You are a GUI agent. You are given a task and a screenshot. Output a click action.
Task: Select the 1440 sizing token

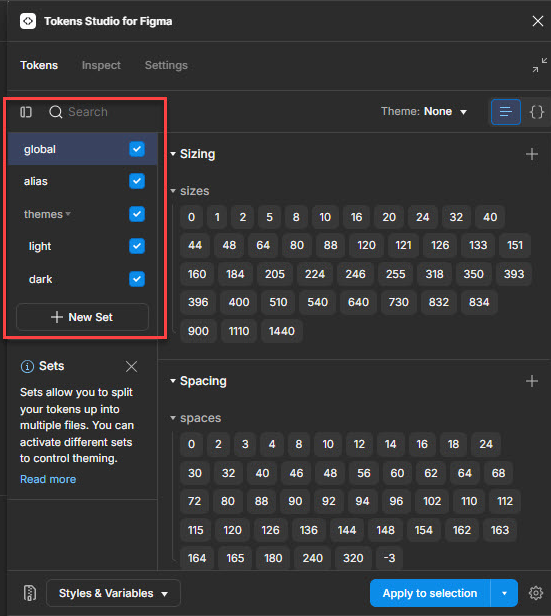pyautogui.click(x=282, y=331)
